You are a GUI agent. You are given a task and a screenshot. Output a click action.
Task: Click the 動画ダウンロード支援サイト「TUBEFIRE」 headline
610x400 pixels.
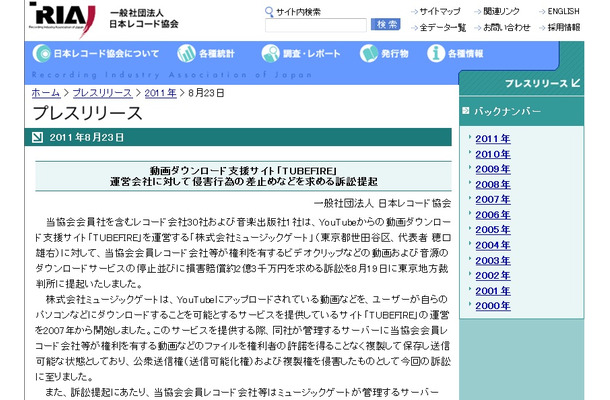click(x=243, y=170)
